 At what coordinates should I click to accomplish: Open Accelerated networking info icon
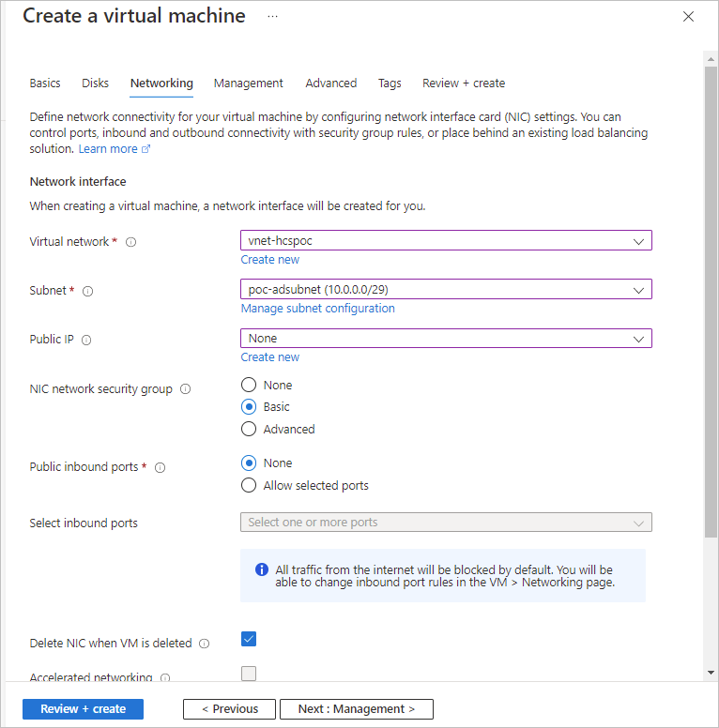pyautogui.click(x=165, y=678)
